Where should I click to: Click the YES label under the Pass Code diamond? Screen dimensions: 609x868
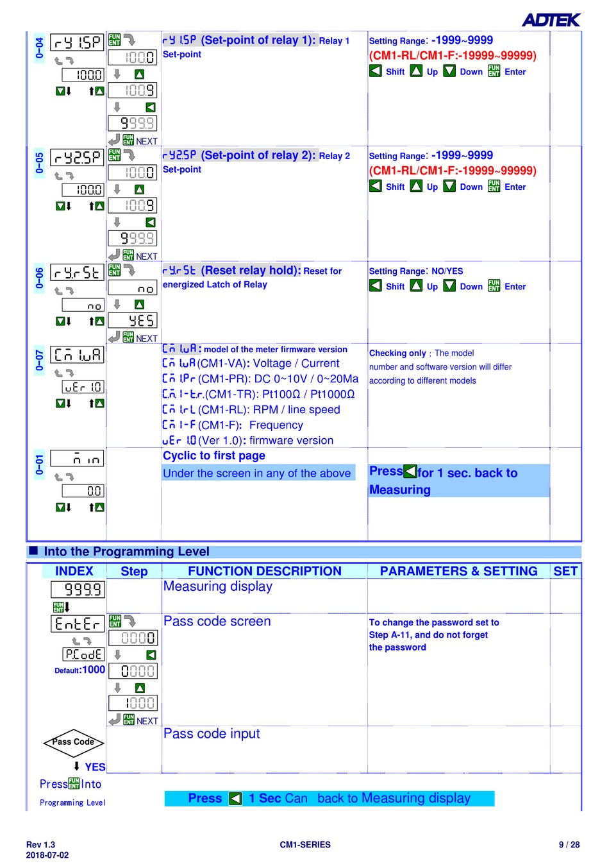(95, 767)
